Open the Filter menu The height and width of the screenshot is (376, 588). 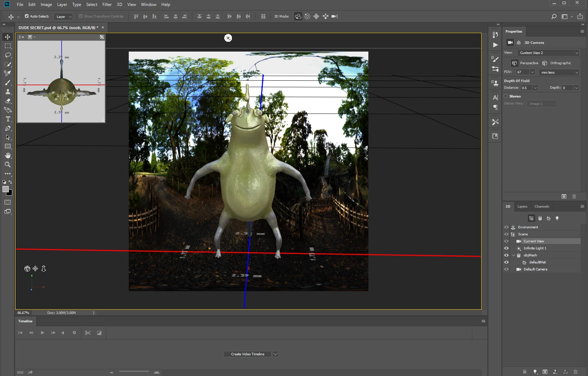coord(107,5)
